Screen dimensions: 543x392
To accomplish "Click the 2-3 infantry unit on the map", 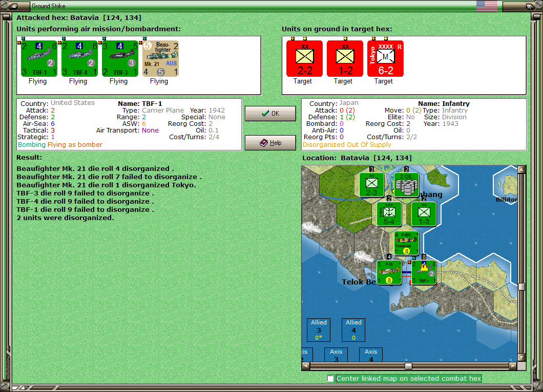I will point(371,185).
